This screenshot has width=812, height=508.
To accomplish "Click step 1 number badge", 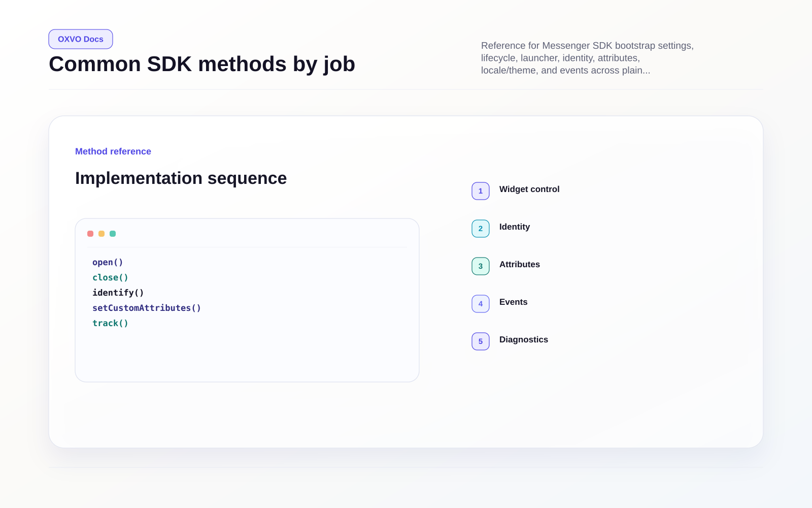I will pos(481,191).
